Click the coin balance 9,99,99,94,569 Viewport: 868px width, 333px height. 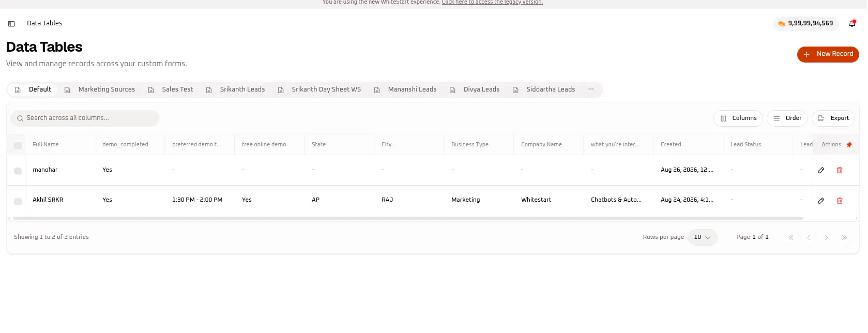(805, 23)
